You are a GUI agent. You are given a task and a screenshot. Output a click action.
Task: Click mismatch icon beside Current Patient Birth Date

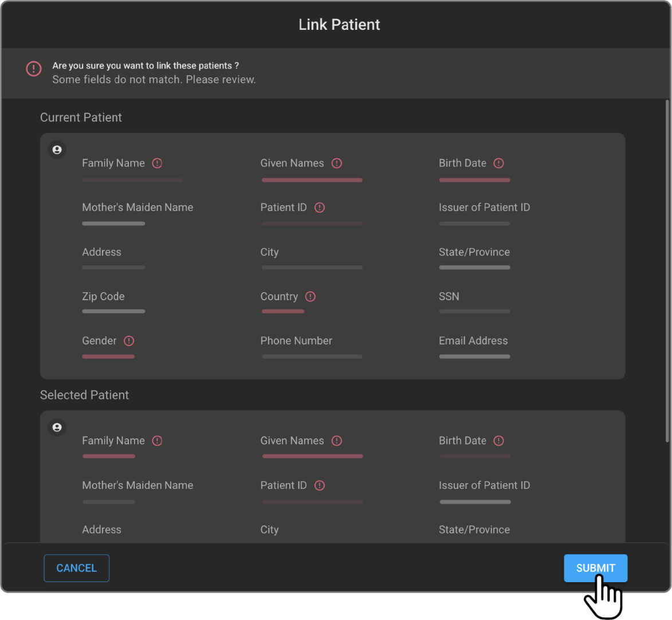(x=499, y=163)
